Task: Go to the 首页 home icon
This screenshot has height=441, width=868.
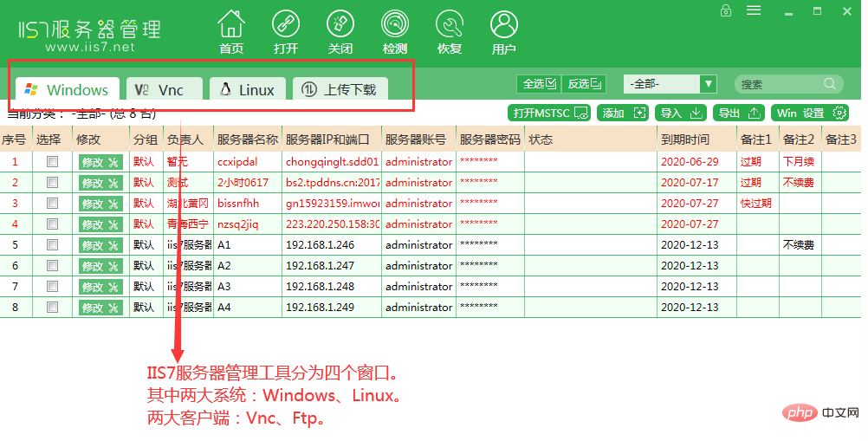Action: 230,25
